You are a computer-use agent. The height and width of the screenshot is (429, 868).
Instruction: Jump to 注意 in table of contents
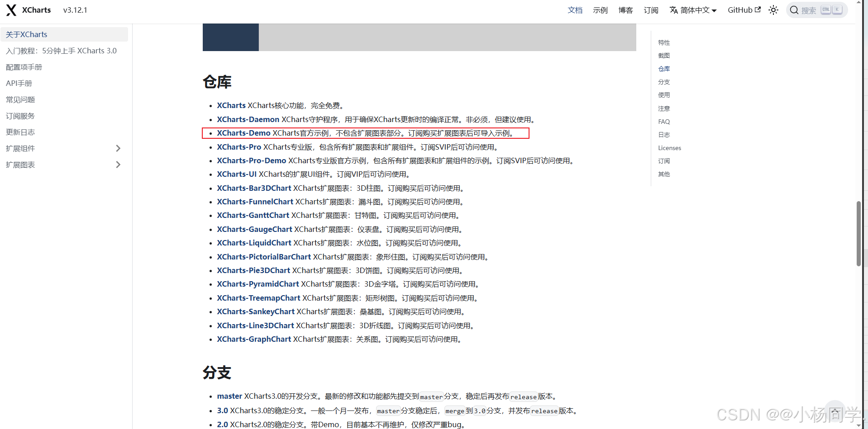tap(664, 108)
